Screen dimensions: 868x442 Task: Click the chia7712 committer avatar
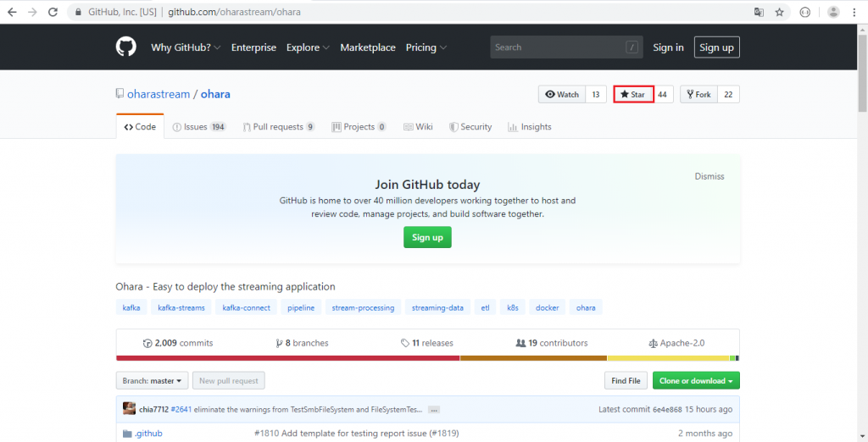coord(129,409)
